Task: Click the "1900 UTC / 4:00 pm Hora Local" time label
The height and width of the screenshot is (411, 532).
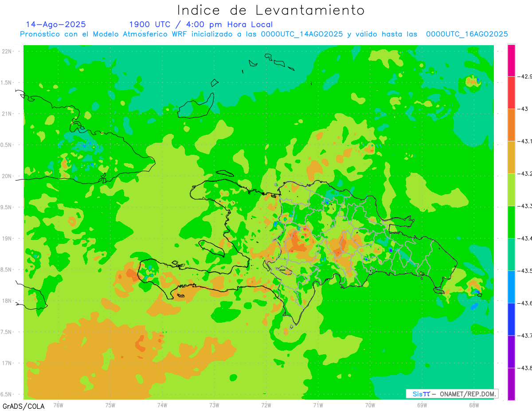Action: point(201,24)
